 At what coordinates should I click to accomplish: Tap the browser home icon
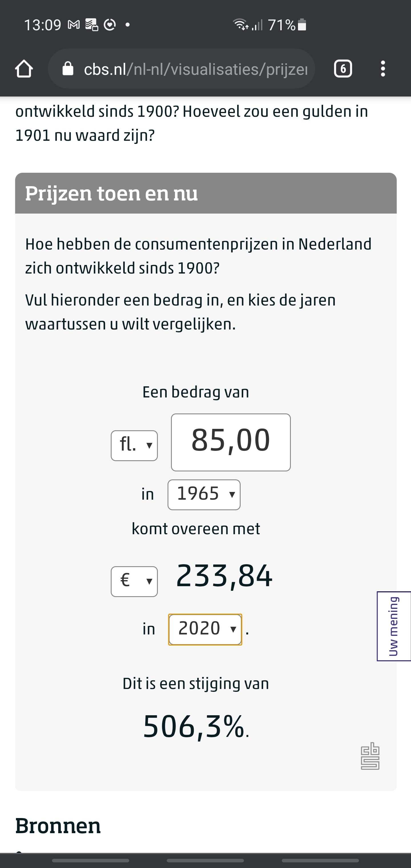pos(24,69)
